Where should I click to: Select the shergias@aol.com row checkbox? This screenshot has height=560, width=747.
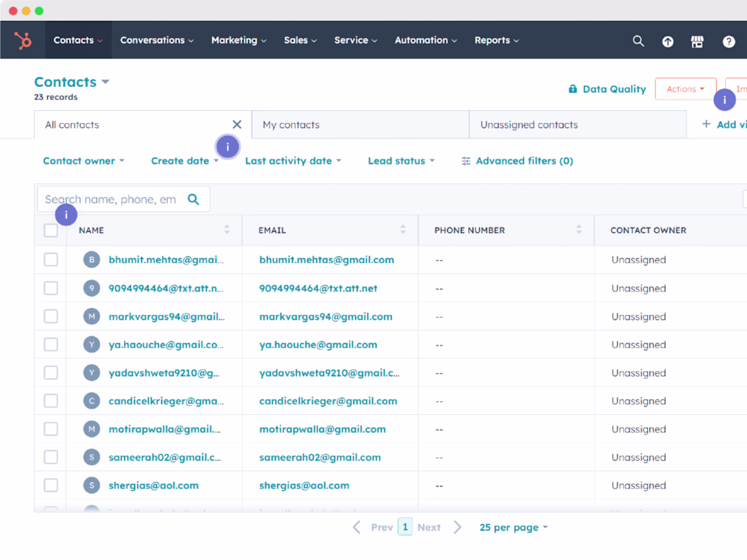(x=51, y=485)
